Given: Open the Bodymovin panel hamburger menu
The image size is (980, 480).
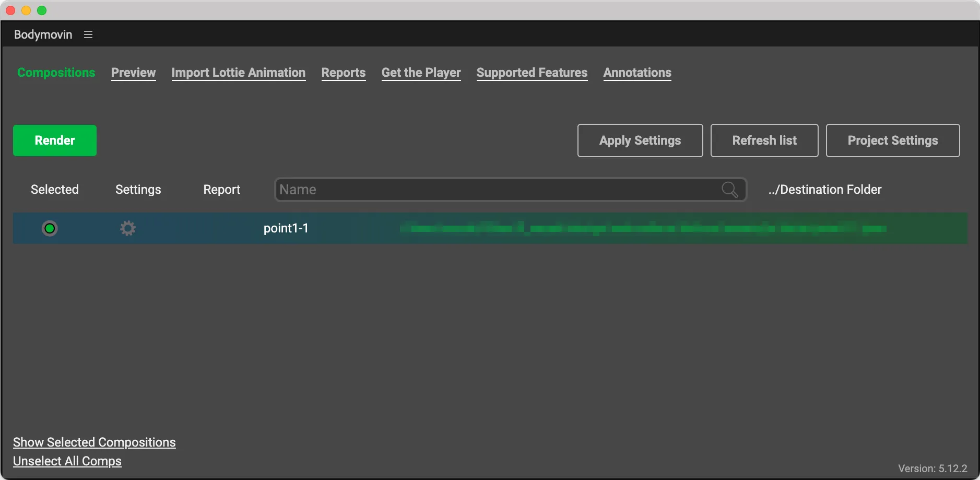Looking at the screenshot, I should point(88,34).
